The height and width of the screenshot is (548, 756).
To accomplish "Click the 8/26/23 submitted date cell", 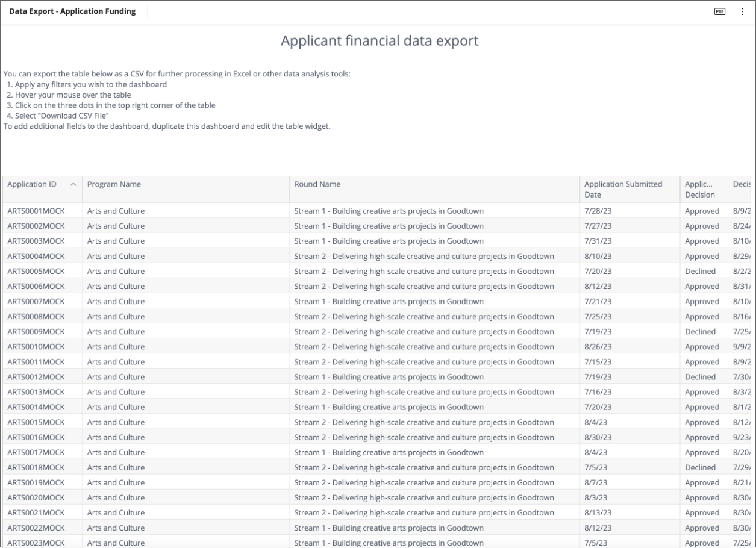I will pyautogui.click(x=630, y=346).
